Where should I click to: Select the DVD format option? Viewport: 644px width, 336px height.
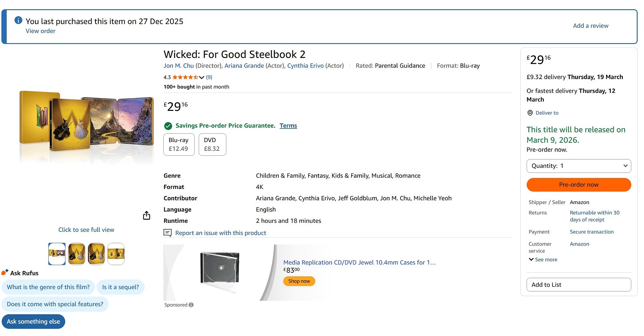pyautogui.click(x=212, y=144)
